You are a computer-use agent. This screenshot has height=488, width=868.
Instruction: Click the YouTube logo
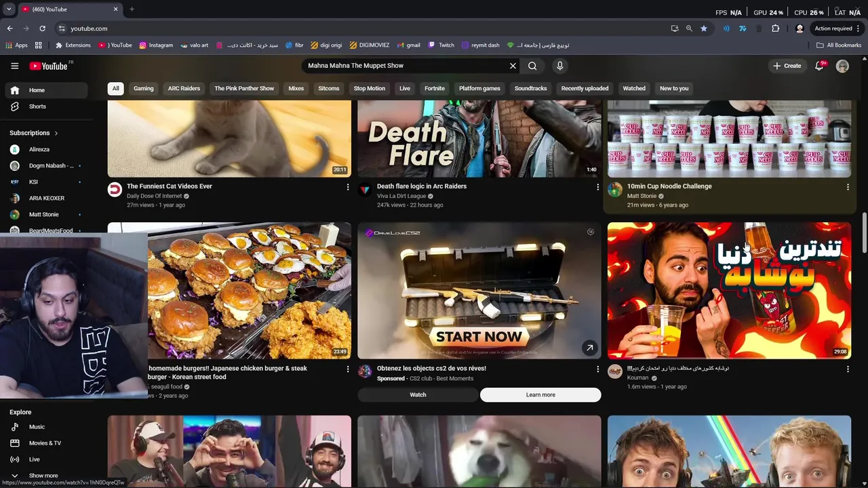[x=50, y=66]
